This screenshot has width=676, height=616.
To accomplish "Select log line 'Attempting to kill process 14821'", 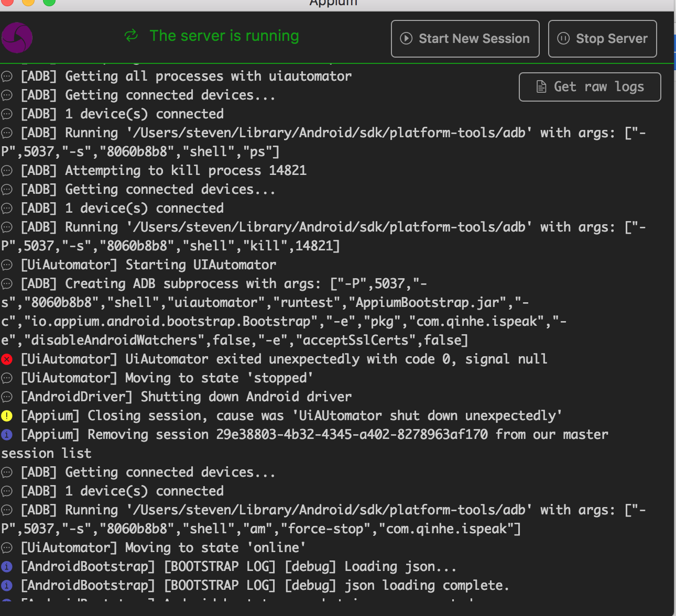I will [x=163, y=171].
